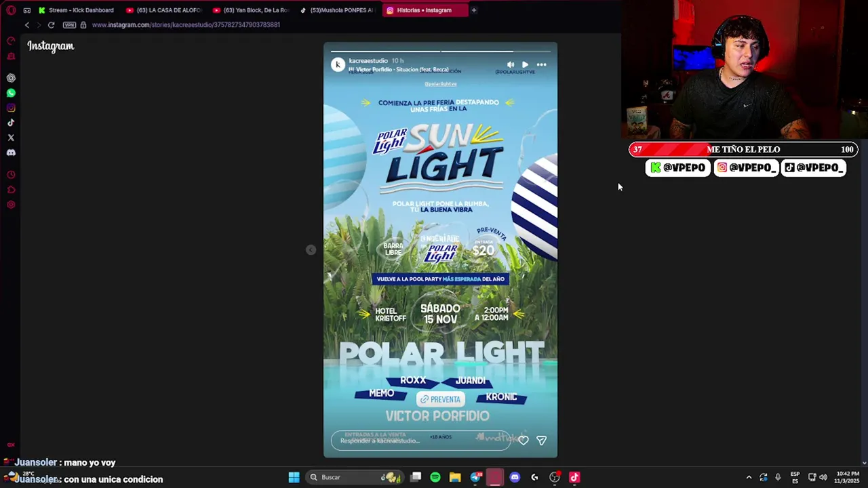
Task: Switch to the Yan Block, De La Rose tab
Action: [x=252, y=10]
